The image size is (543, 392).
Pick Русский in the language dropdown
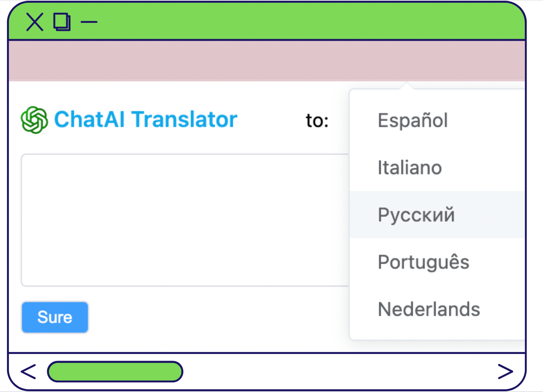point(416,215)
